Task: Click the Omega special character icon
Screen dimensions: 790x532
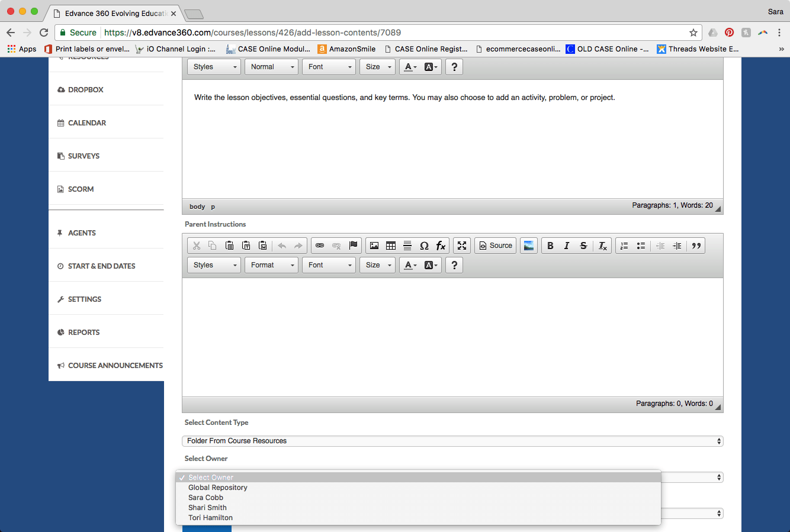Action: coord(424,246)
